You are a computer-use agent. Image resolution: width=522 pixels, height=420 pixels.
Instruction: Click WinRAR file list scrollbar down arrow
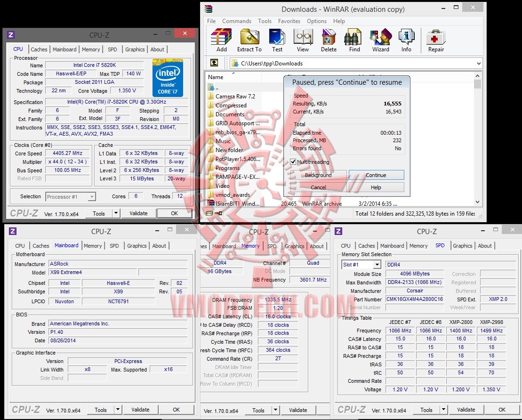477,202
